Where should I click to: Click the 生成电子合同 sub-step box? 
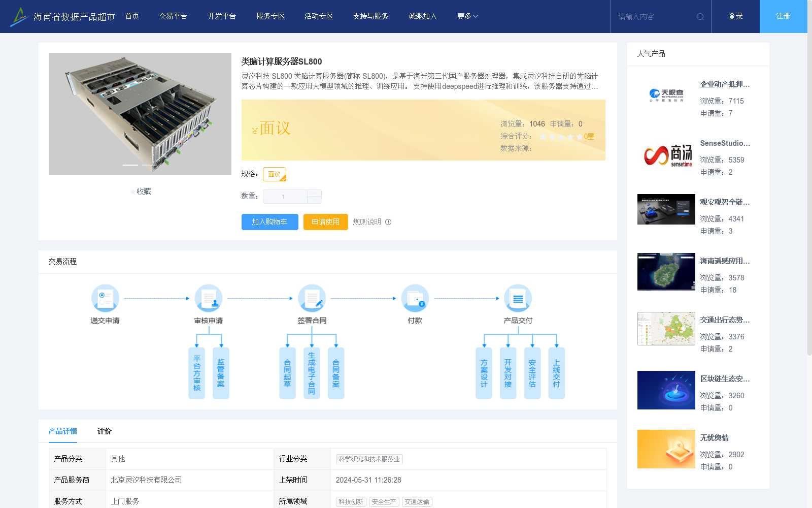[312, 373]
